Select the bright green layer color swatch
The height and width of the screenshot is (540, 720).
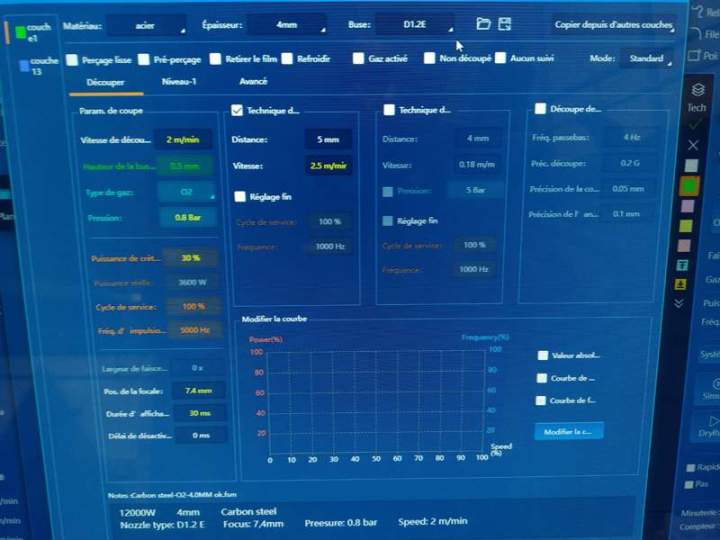(x=689, y=186)
